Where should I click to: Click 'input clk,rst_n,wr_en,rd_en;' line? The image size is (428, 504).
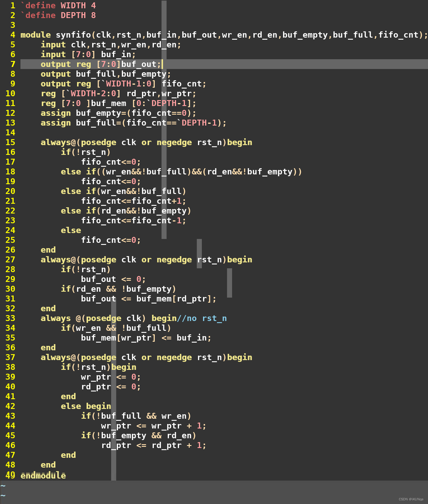point(111,45)
